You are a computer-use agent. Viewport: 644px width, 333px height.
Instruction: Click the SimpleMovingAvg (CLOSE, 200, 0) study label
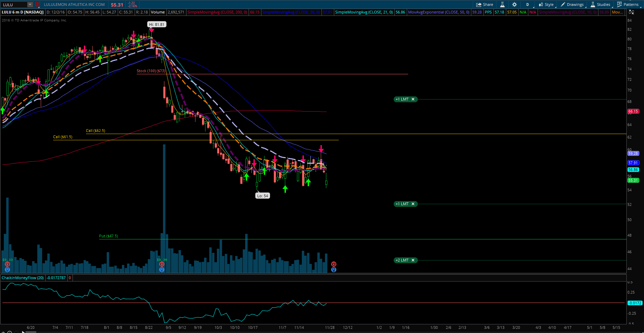click(218, 12)
